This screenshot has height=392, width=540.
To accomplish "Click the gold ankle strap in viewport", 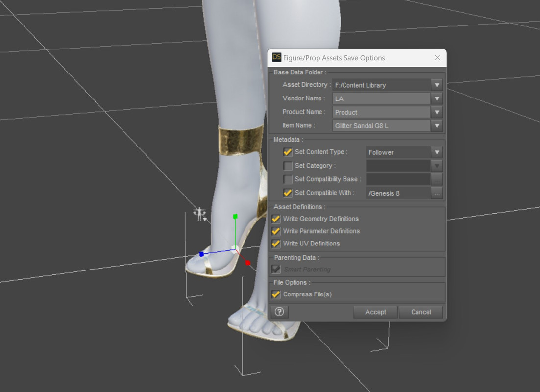I will pos(241,141).
